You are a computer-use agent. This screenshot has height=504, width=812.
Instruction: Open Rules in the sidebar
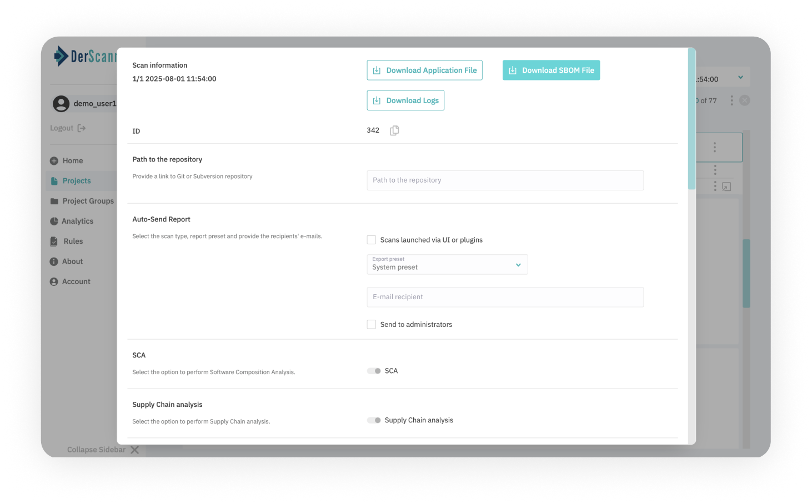pyautogui.click(x=67, y=241)
